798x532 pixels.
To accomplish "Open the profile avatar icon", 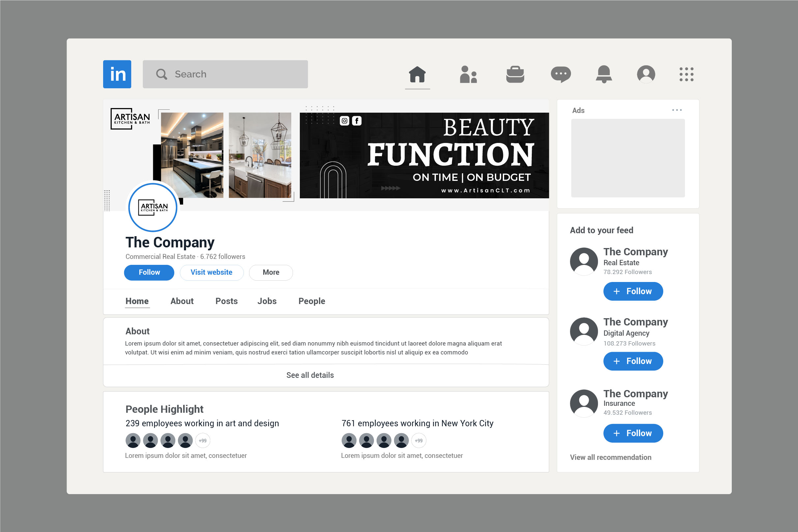I will tap(646, 74).
